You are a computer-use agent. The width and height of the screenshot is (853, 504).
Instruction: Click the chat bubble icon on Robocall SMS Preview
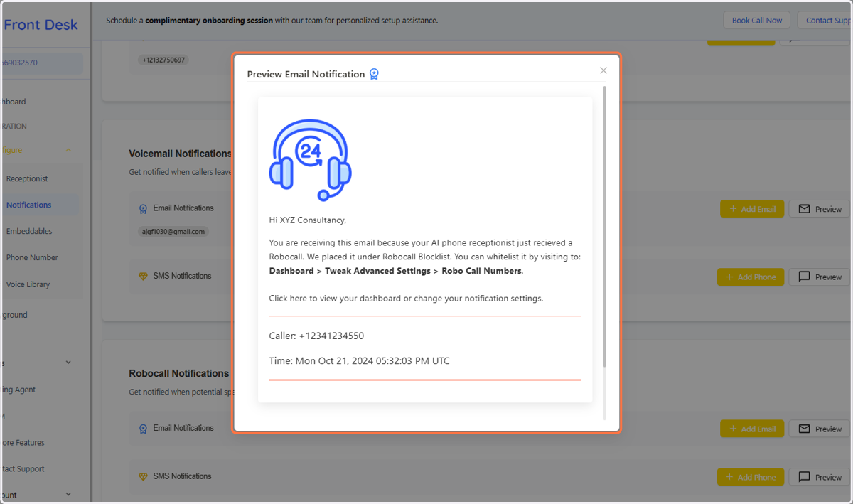[x=805, y=477]
